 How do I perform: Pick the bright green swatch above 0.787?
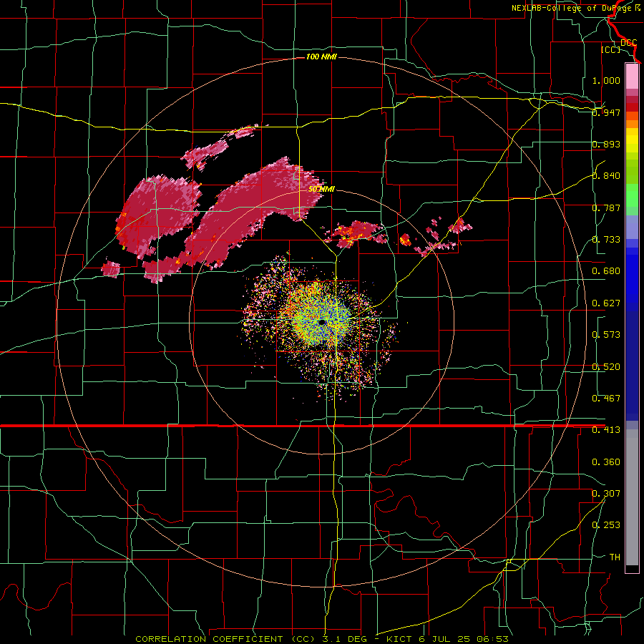click(x=632, y=195)
